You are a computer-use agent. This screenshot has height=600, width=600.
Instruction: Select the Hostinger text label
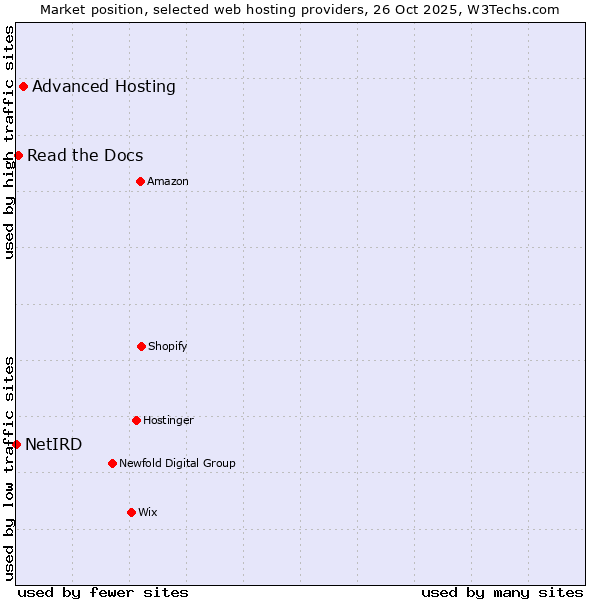pos(168,420)
